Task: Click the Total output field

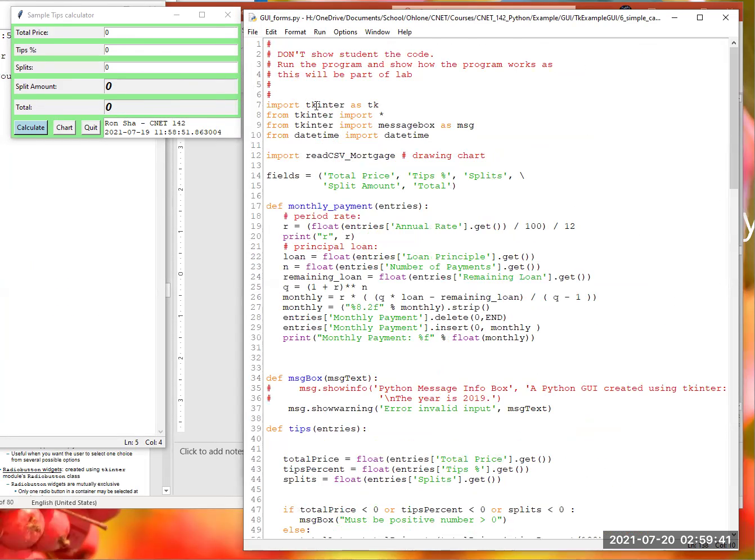Action: point(171,107)
